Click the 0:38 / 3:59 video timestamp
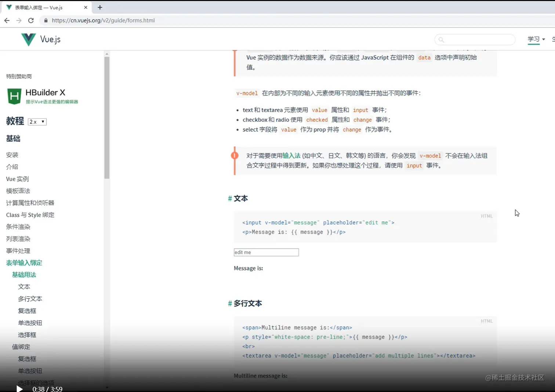The width and height of the screenshot is (555, 392). click(47, 389)
